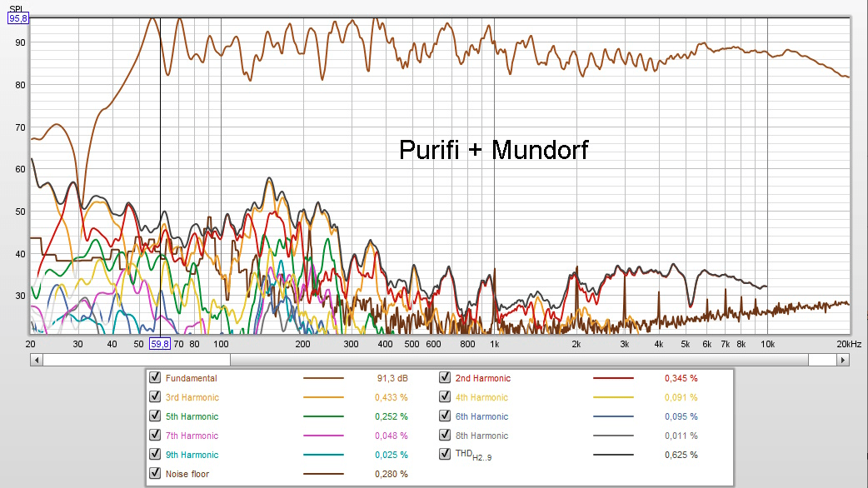Uncheck the Fundamental trace checkbox
The image size is (868, 488).
coord(155,377)
